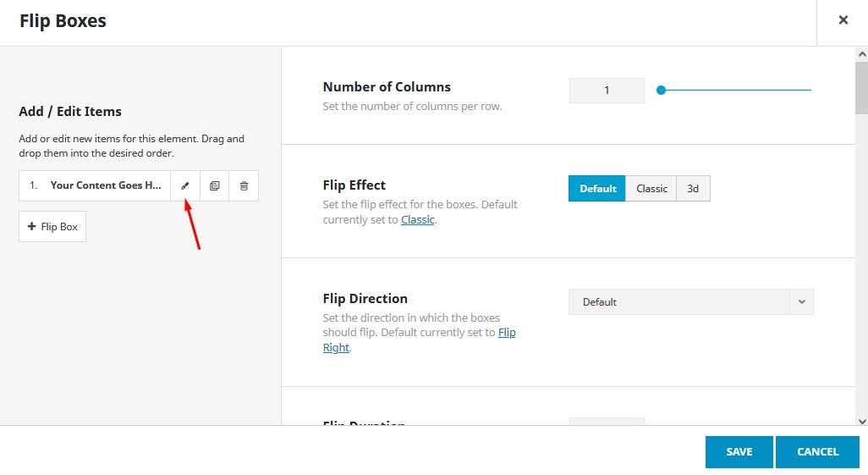Image resolution: width=868 pixels, height=475 pixels.
Task: Cancel the Flip Boxes changes
Action: pos(817,452)
